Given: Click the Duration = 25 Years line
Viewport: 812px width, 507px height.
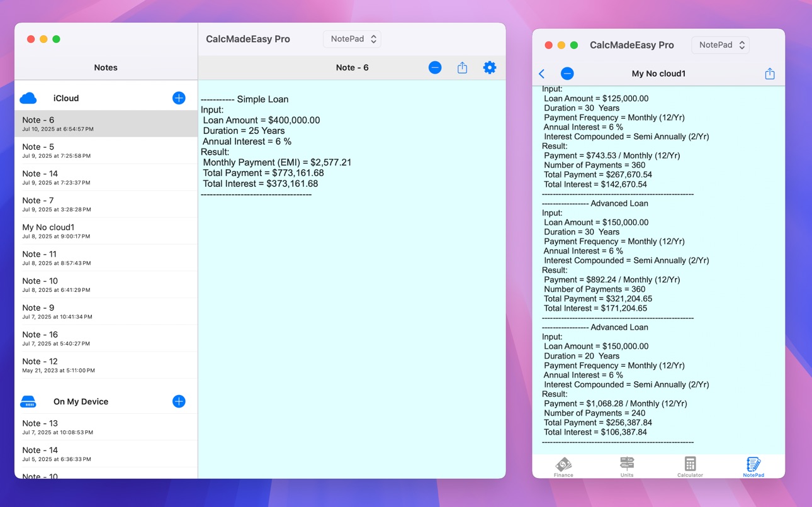Looking at the screenshot, I should tap(244, 131).
